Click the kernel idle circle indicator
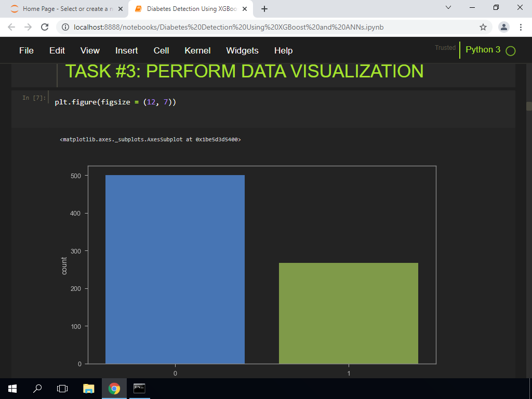Screen dimensions: 532x399 510,51
